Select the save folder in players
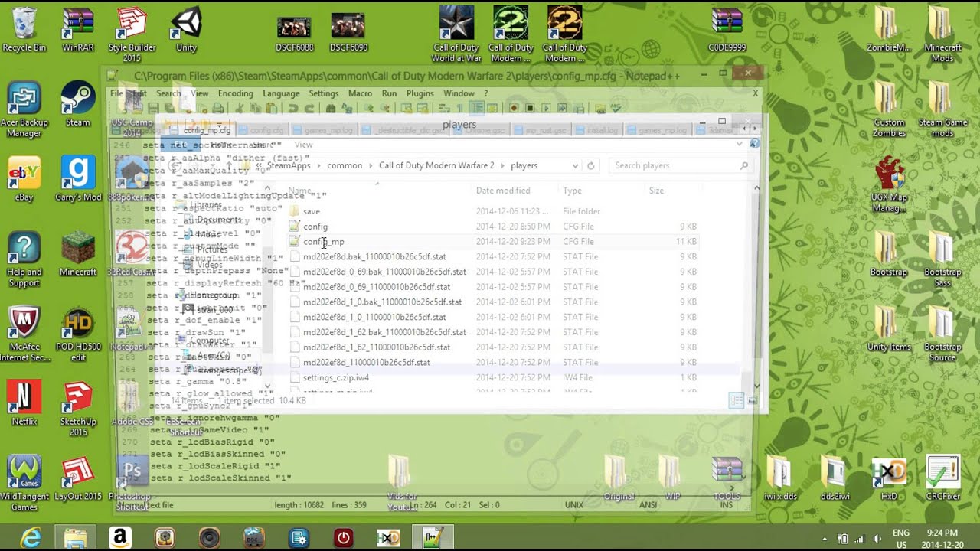980x551 pixels. [x=311, y=212]
